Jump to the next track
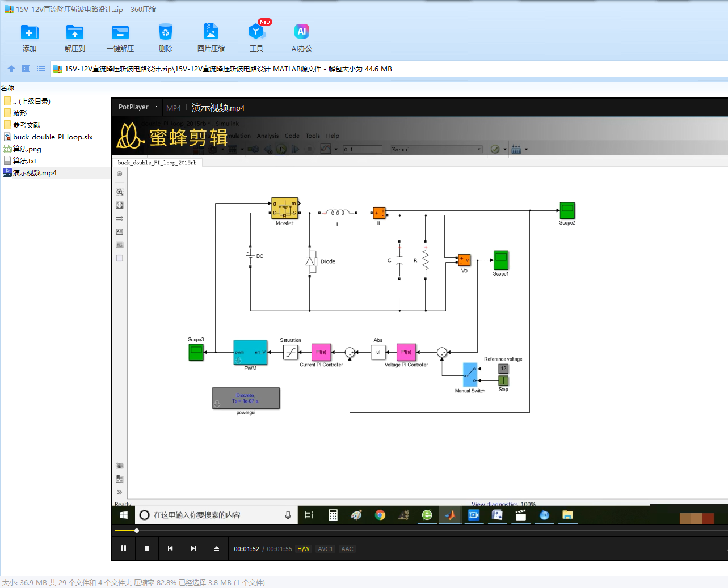 coord(193,548)
